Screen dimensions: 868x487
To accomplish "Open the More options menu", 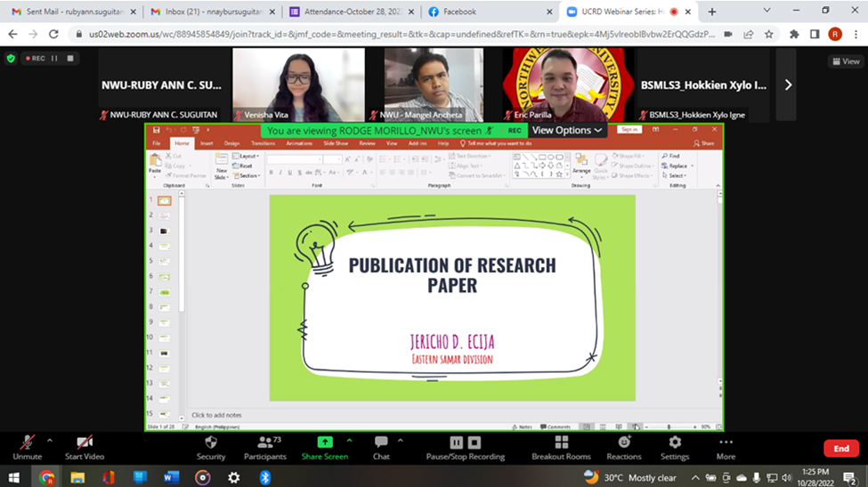I will coord(726,442).
